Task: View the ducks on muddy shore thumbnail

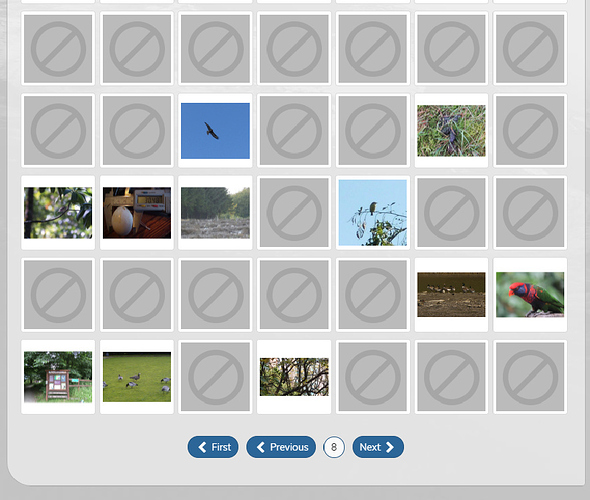Action: tap(451, 295)
